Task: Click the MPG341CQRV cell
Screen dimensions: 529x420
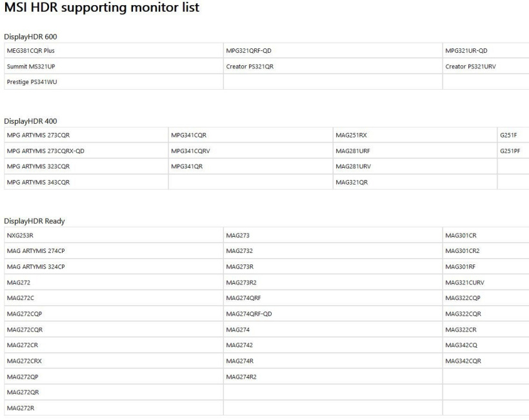Action: coord(191,151)
